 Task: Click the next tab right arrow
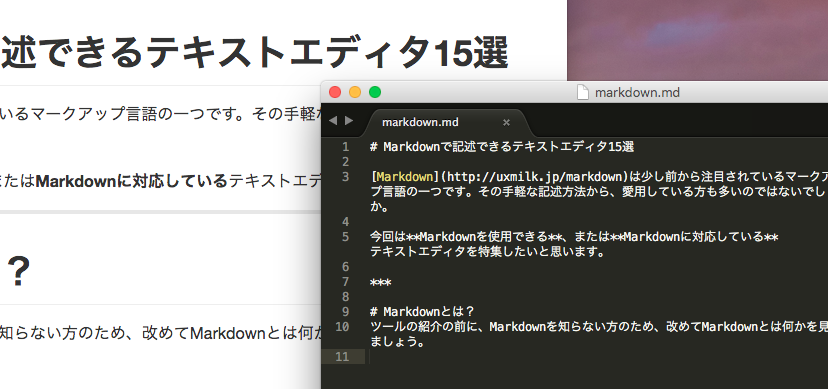coord(349,121)
